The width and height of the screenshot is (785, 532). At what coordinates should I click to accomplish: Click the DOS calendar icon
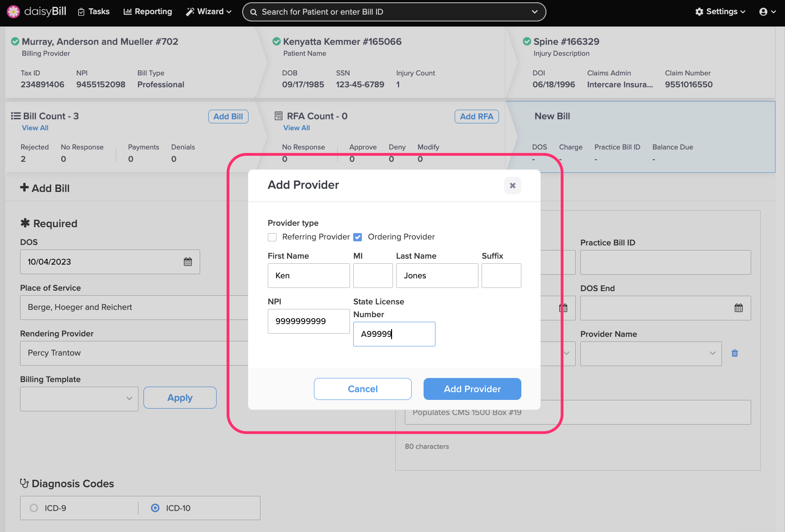click(x=188, y=262)
